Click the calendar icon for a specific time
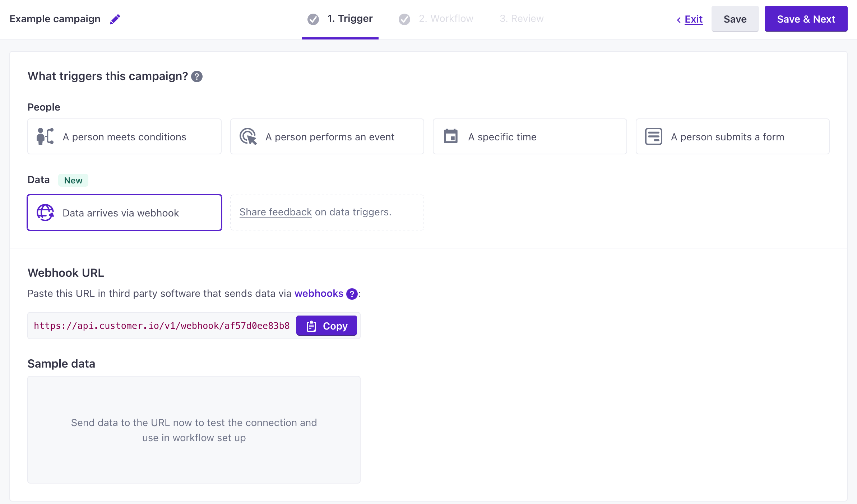857x504 pixels. [451, 136]
